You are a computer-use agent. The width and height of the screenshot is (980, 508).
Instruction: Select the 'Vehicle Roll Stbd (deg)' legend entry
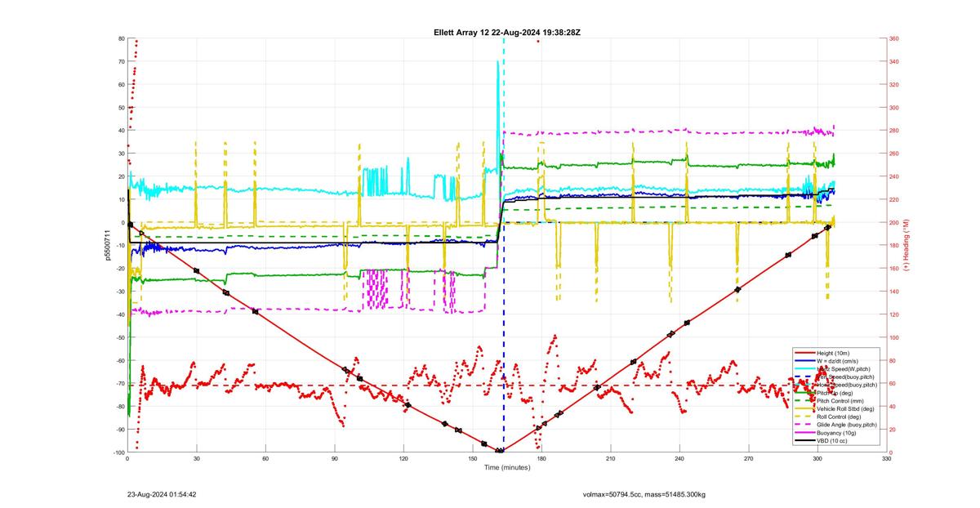click(x=836, y=408)
